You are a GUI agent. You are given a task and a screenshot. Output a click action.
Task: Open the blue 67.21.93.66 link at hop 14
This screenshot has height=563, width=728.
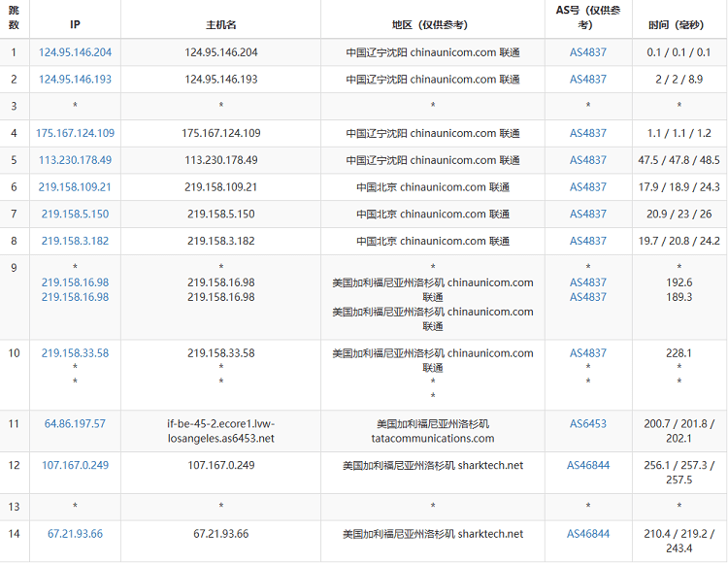[x=75, y=534]
